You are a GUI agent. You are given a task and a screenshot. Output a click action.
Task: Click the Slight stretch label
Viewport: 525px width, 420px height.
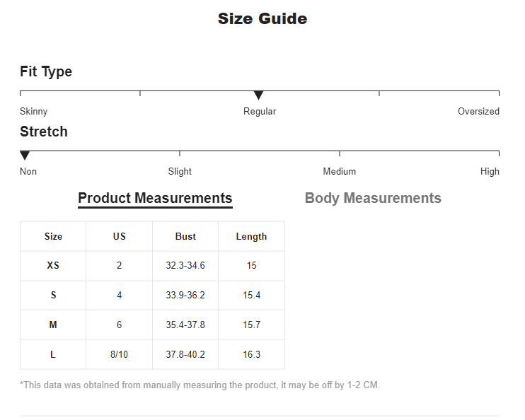(x=180, y=172)
